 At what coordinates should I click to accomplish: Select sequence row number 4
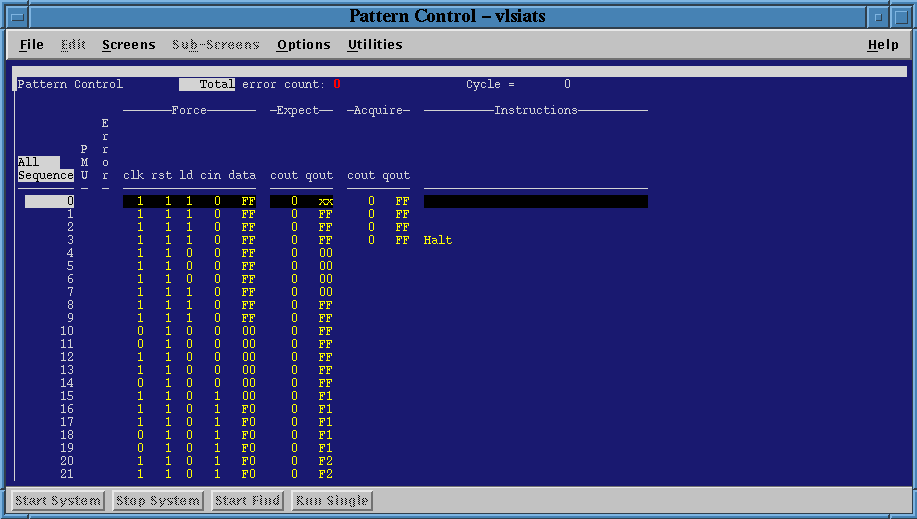[70, 253]
